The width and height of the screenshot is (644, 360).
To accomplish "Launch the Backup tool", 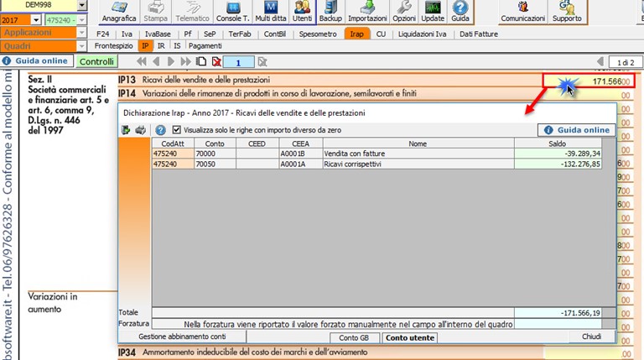I will 330,12.
